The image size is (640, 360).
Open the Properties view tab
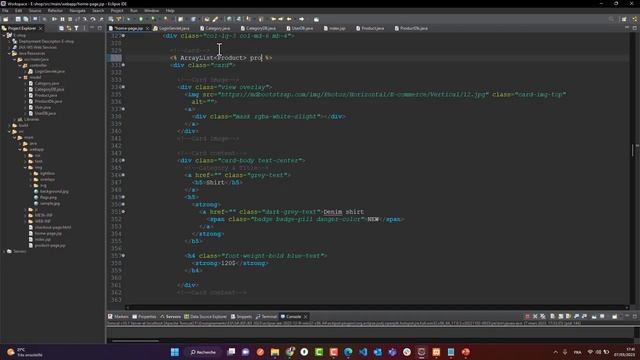tap(144, 316)
